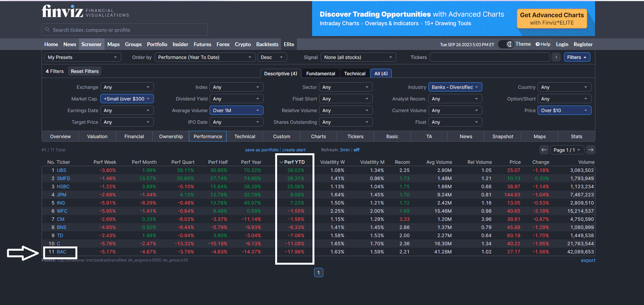The height and width of the screenshot is (305, 644).
Task: Open the Portfolio menu item
Action: (157, 44)
